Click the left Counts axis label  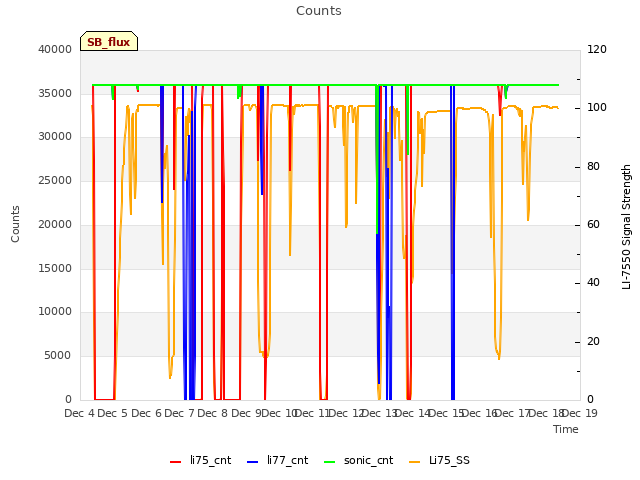[x=15, y=224]
